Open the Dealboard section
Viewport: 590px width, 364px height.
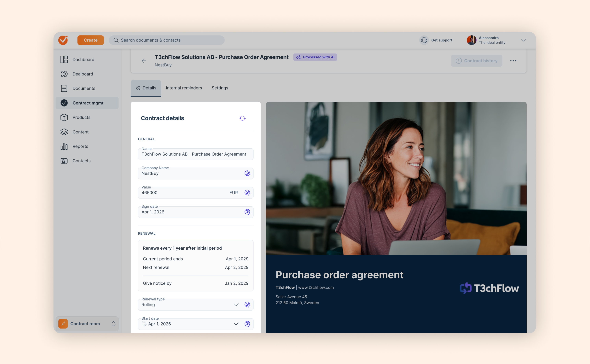pos(83,74)
